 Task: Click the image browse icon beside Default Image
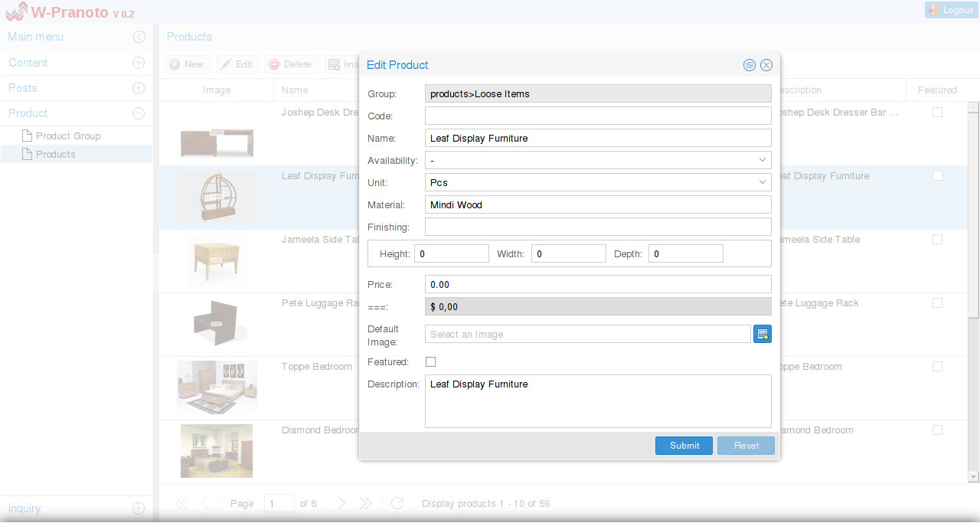(762, 334)
